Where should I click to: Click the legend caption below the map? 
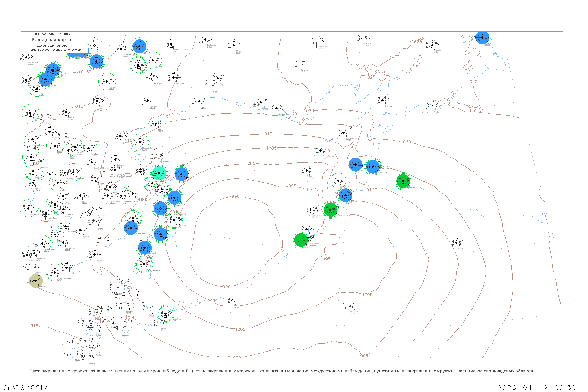[x=281, y=371]
